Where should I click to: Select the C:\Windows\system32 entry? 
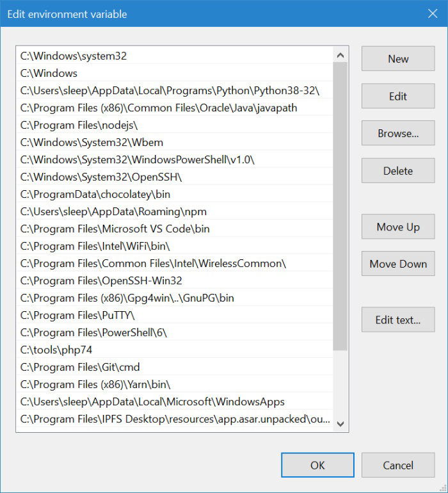175,56
